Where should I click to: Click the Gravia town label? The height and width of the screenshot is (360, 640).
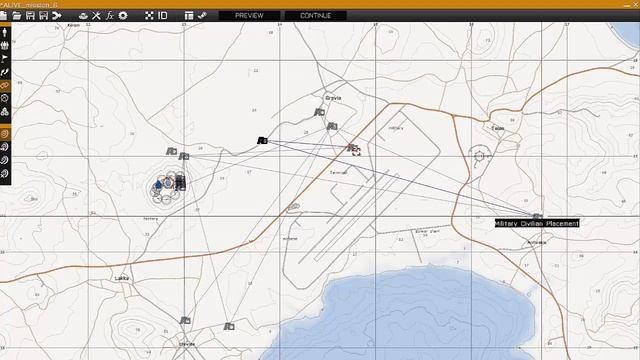(333, 98)
